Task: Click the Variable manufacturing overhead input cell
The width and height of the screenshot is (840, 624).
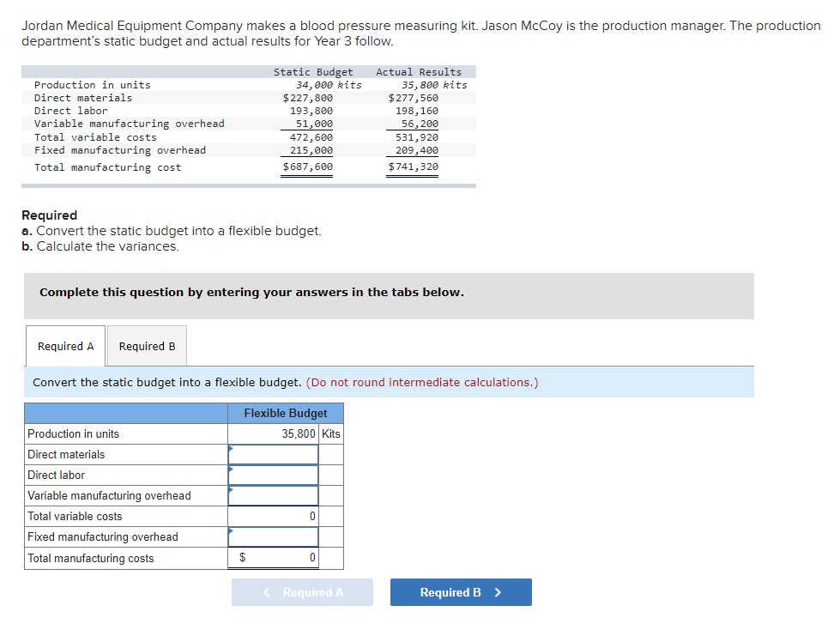Action: pyautogui.click(x=273, y=495)
